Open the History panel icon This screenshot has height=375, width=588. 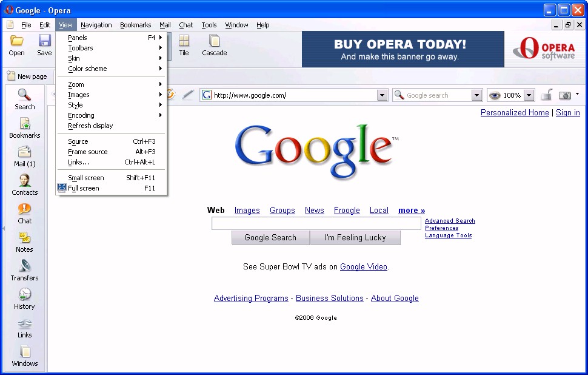pos(25,294)
